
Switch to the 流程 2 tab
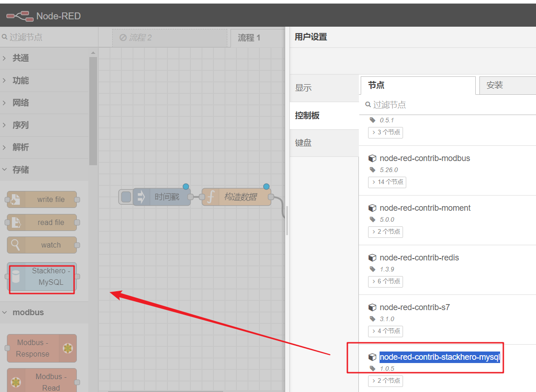(170, 38)
